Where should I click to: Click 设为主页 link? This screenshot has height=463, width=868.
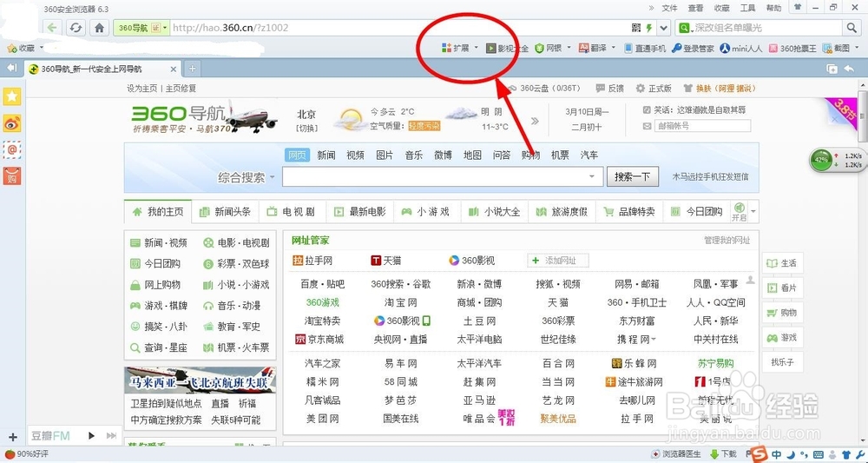(141, 88)
